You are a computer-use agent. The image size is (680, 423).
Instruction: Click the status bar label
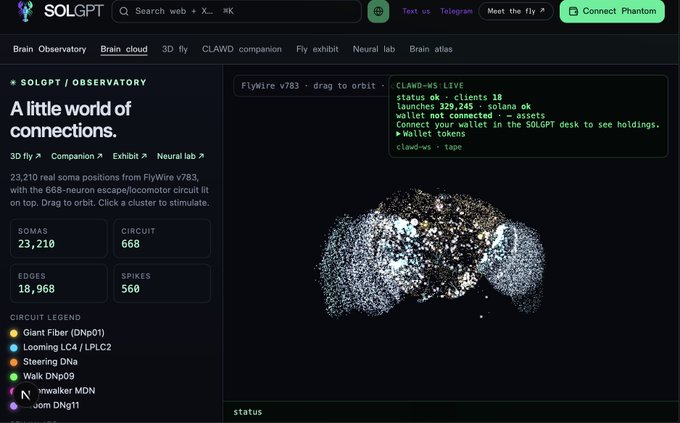pos(248,412)
